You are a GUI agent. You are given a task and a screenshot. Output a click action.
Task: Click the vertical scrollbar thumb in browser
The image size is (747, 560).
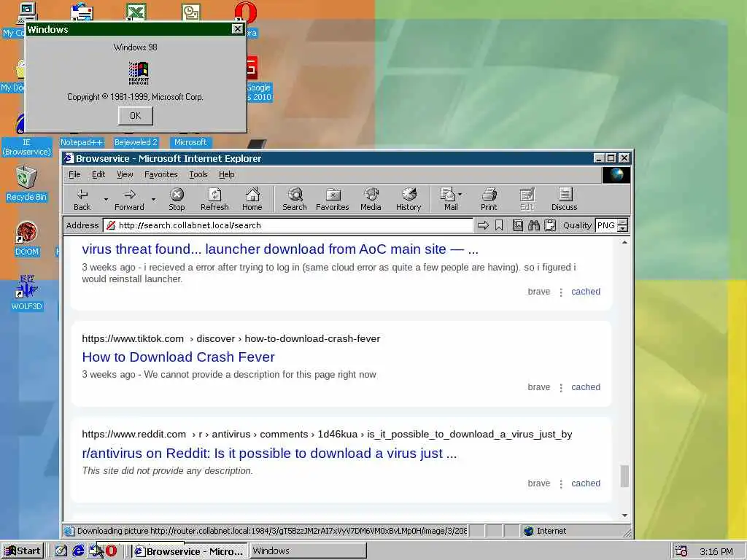(624, 476)
